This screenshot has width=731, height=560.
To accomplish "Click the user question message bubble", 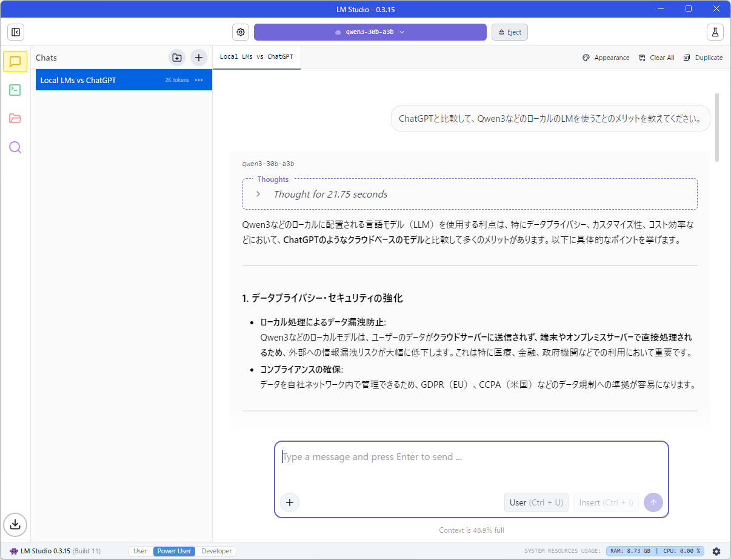I will coord(550,119).
